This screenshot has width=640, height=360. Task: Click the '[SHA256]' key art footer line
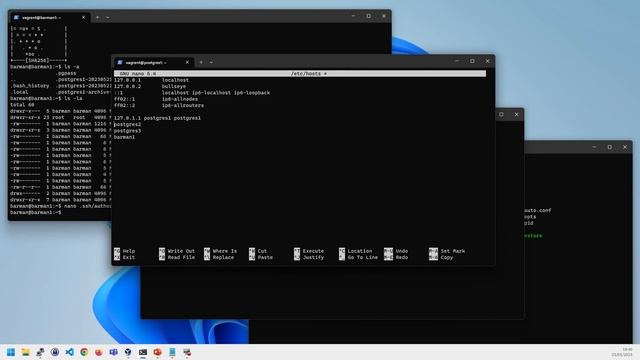tap(39, 60)
